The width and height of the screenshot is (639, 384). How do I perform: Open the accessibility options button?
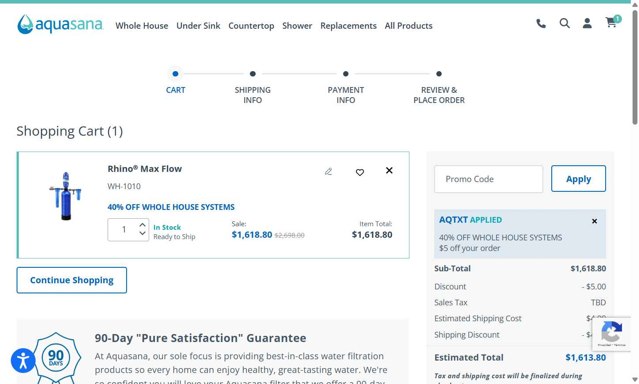click(23, 360)
